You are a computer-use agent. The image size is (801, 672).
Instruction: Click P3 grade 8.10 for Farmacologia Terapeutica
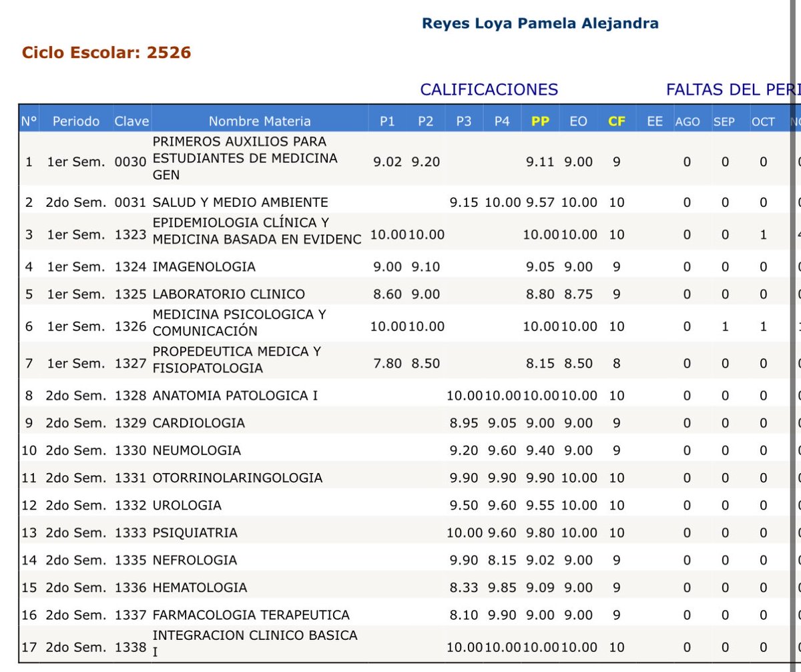[x=464, y=615]
